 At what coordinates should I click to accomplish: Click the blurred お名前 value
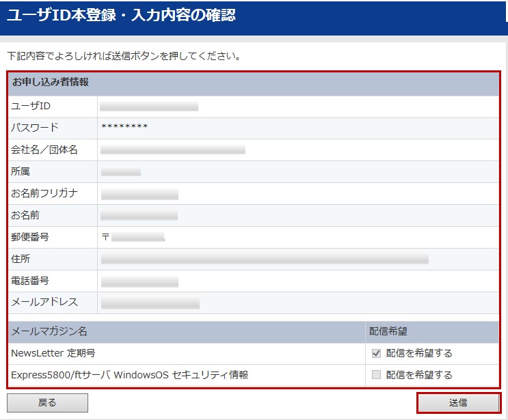pyautogui.click(x=139, y=216)
